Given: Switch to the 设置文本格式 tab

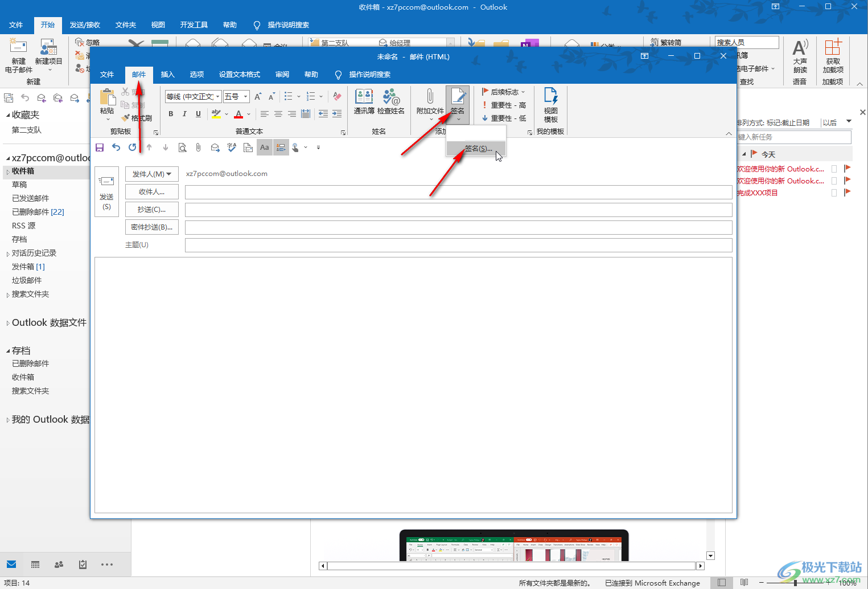Looking at the screenshot, I should [240, 75].
